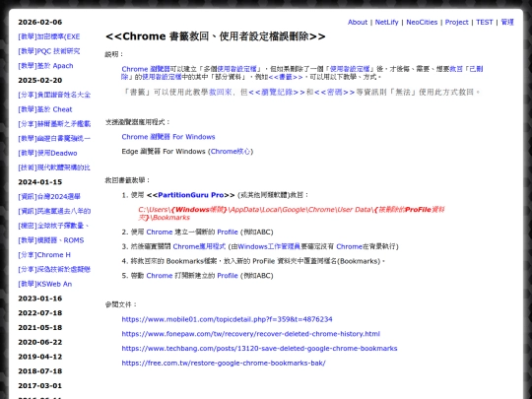Image resolution: width=532 pixels, height=399 pixels.
Task: Open the sidebar article about Cheat
Action: [45, 109]
